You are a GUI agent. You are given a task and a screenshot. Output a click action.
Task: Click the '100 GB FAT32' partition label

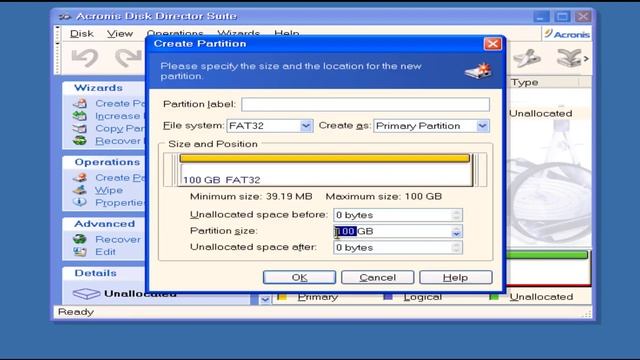pyautogui.click(x=222, y=180)
